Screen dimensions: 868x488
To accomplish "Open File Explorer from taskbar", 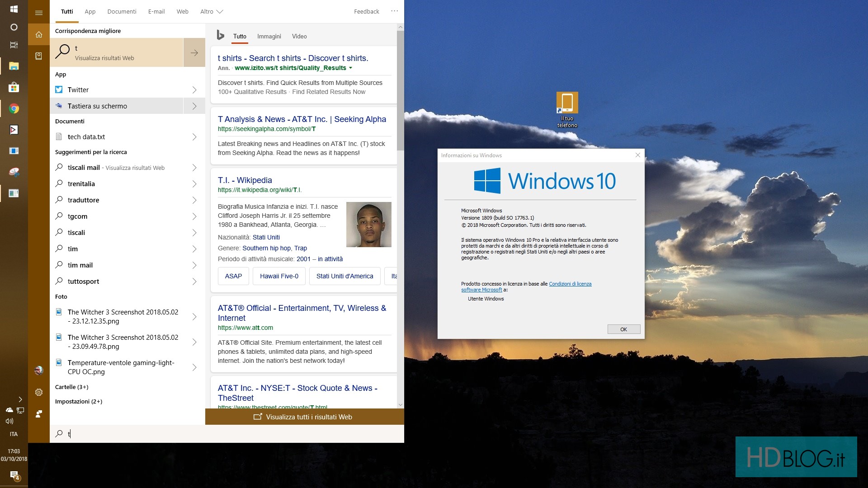I will click(x=14, y=66).
